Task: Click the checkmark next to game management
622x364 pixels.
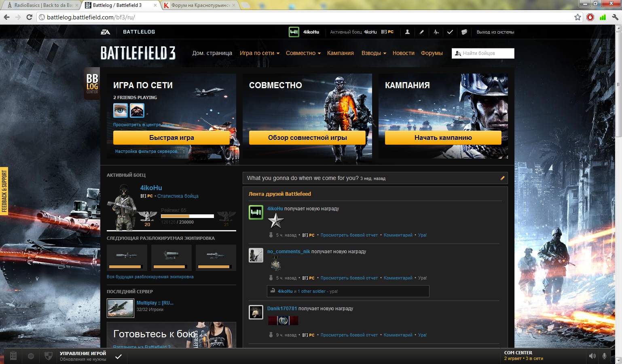Action: (x=118, y=356)
